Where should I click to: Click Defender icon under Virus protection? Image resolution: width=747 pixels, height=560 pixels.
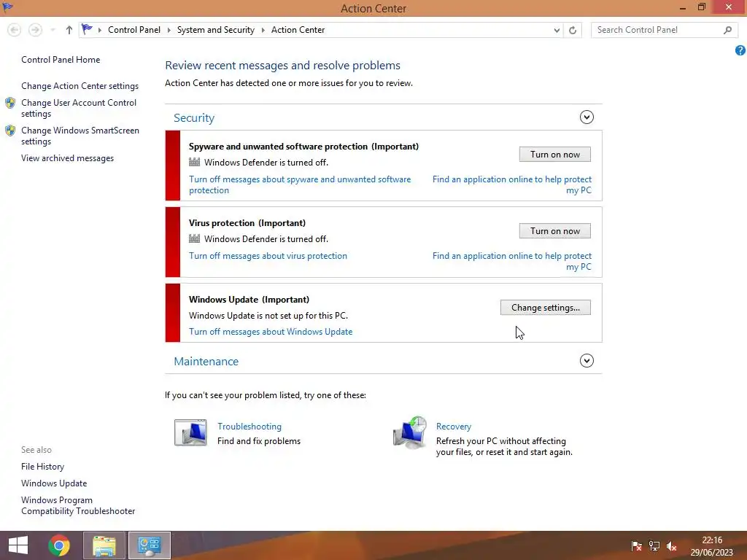(194, 238)
